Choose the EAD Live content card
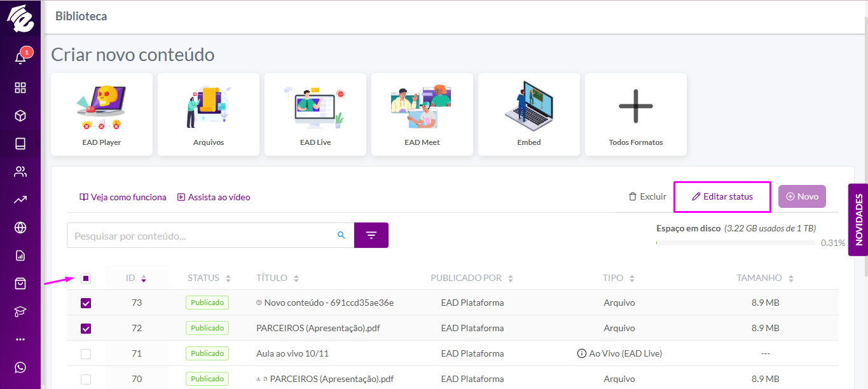 (x=315, y=114)
